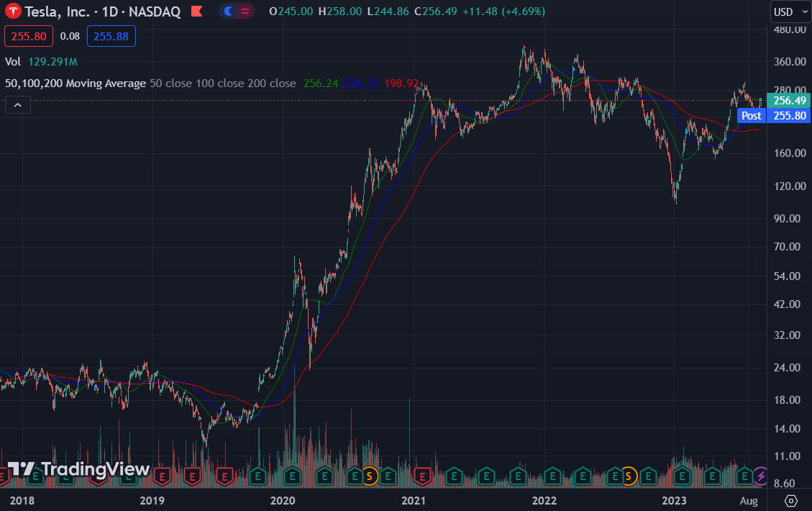Open green earnings marker above the 2022 label

tap(552, 476)
